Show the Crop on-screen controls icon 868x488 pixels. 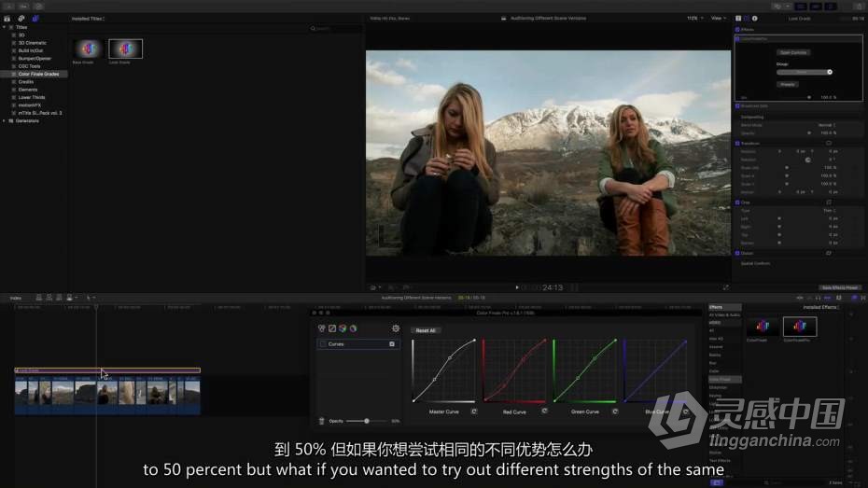[829, 202]
